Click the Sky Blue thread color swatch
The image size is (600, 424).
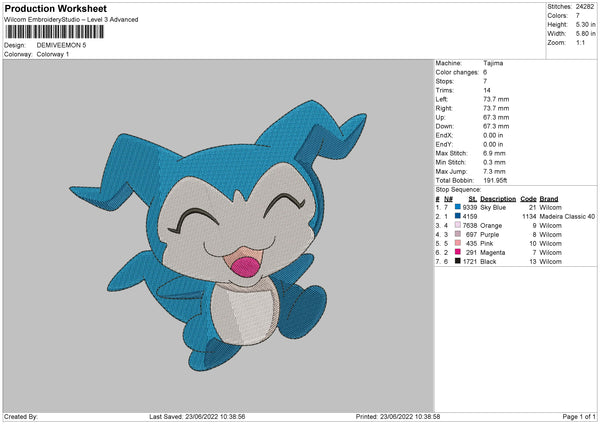(458, 207)
